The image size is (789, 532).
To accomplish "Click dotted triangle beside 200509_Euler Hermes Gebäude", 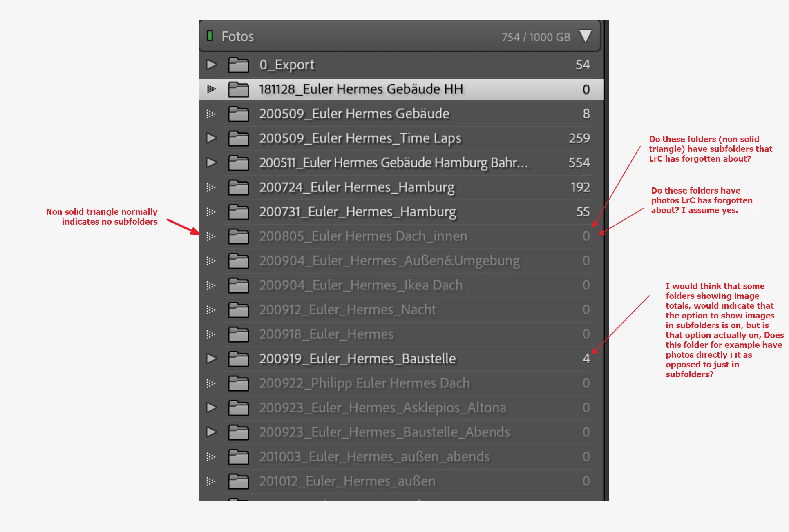I will (211, 114).
